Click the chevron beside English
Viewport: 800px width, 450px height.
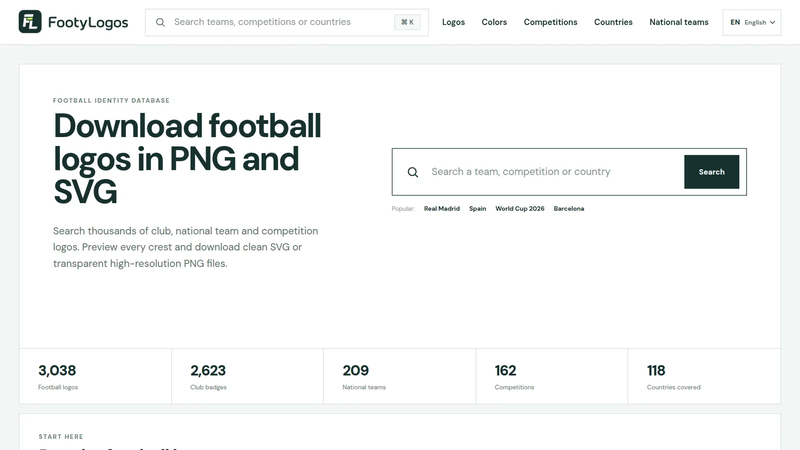click(x=772, y=22)
